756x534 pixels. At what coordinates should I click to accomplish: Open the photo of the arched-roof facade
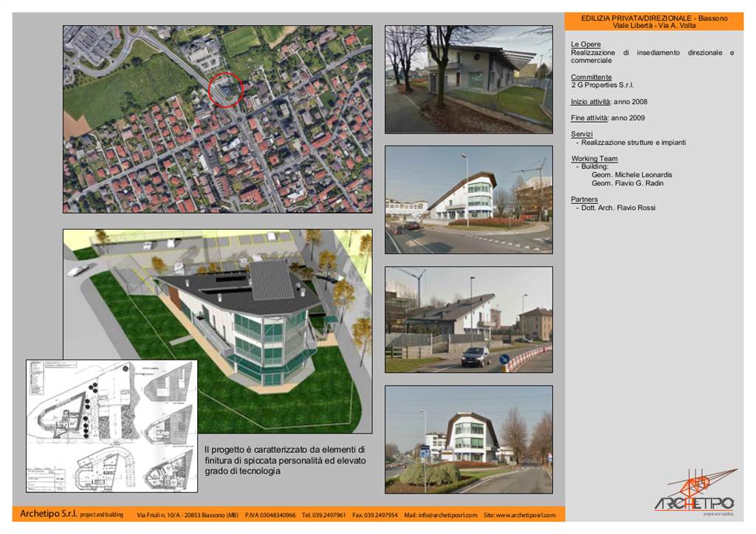(x=469, y=439)
